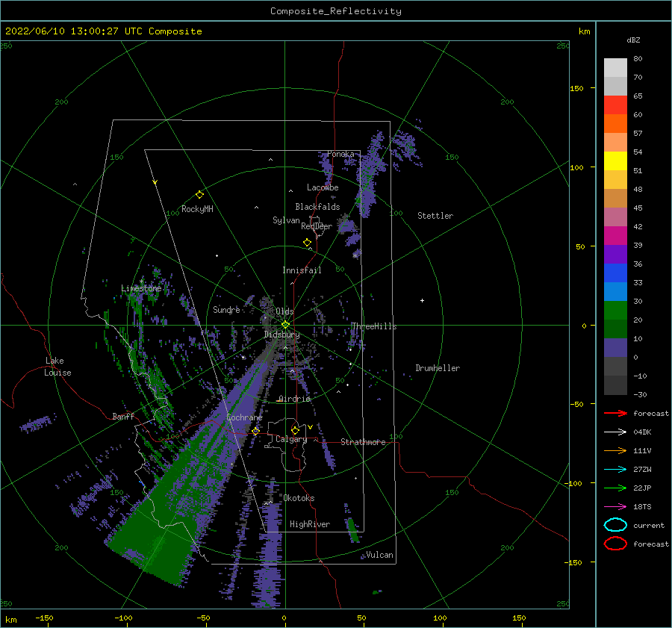
Task: Click the 04DK legend text
Action: point(642,432)
